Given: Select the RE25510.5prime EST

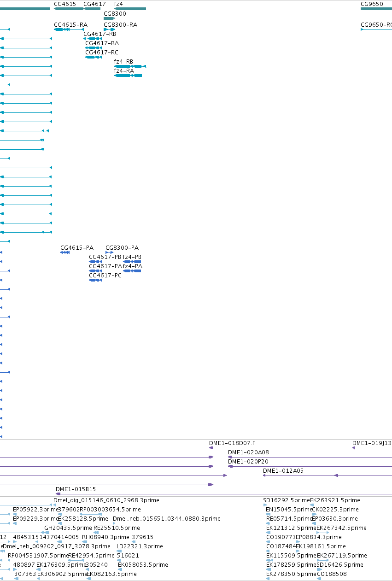Looking at the screenshot, I should pos(96,533).
